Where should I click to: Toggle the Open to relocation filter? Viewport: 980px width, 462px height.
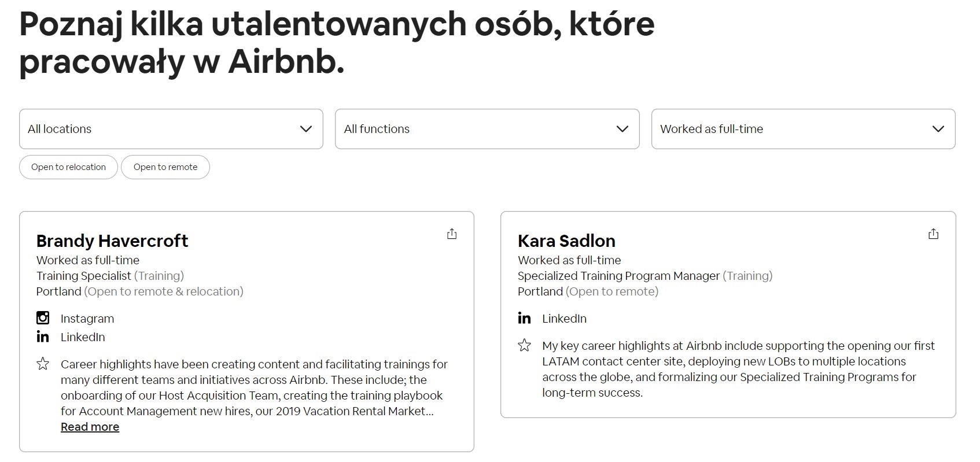coord(68,167)
